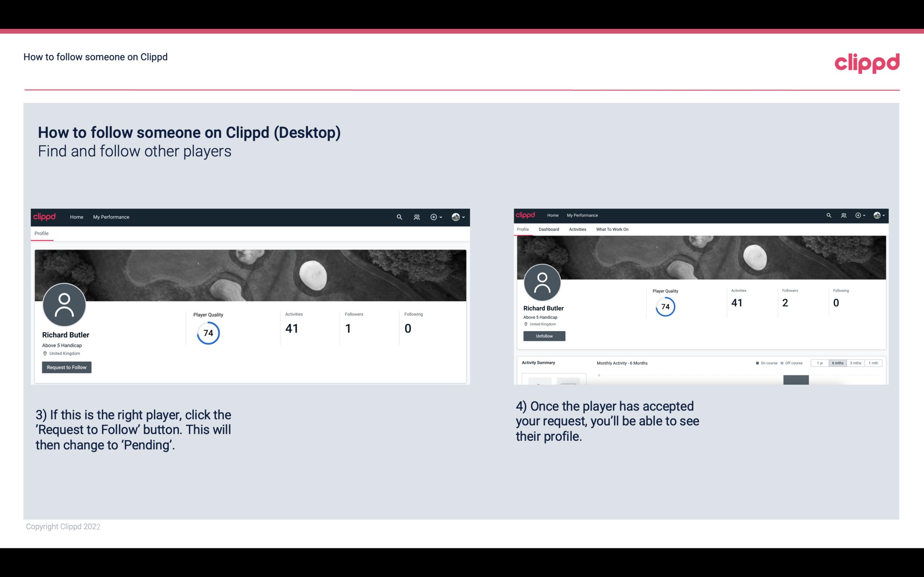Select 'My Performance' menu item in navbar
This screenshot has width=924, height=577.
[x=111, y=217]
